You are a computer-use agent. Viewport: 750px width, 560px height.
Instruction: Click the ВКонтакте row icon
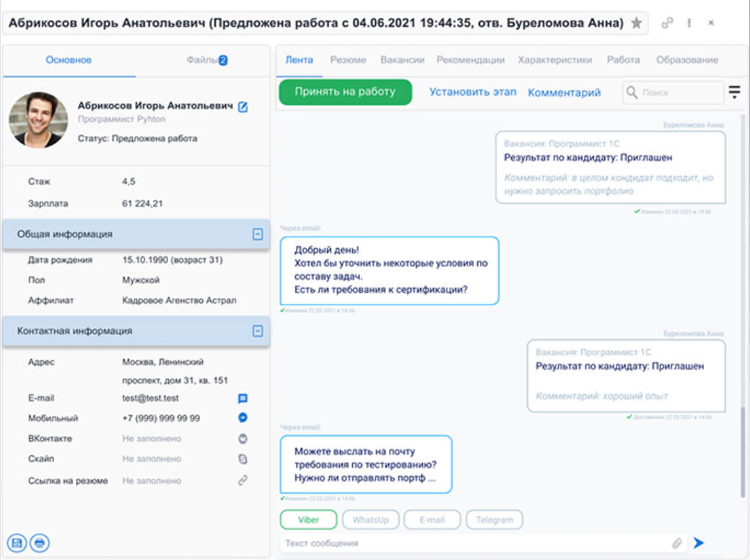[x=243, y=438]
